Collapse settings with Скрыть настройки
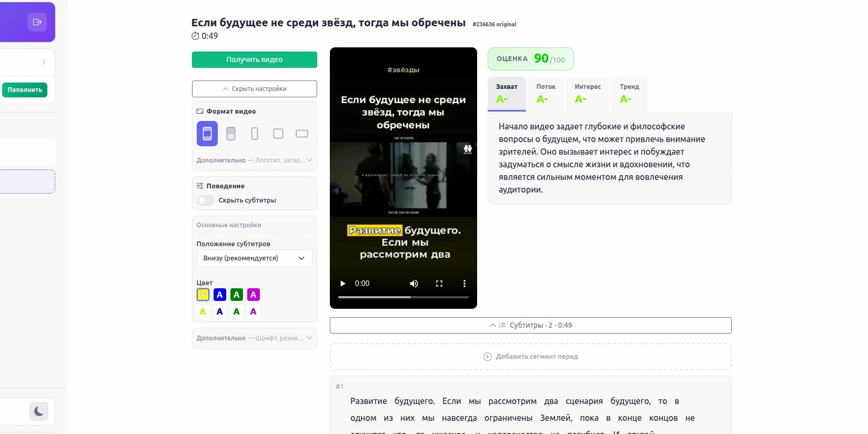The width and height of the screenshot is (868, 434). point(255,89)
